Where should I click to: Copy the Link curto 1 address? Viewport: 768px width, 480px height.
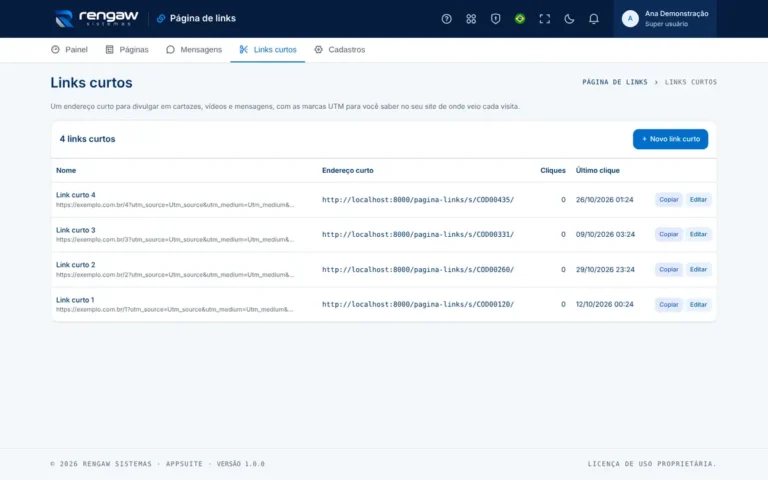(x=669, y=304)
